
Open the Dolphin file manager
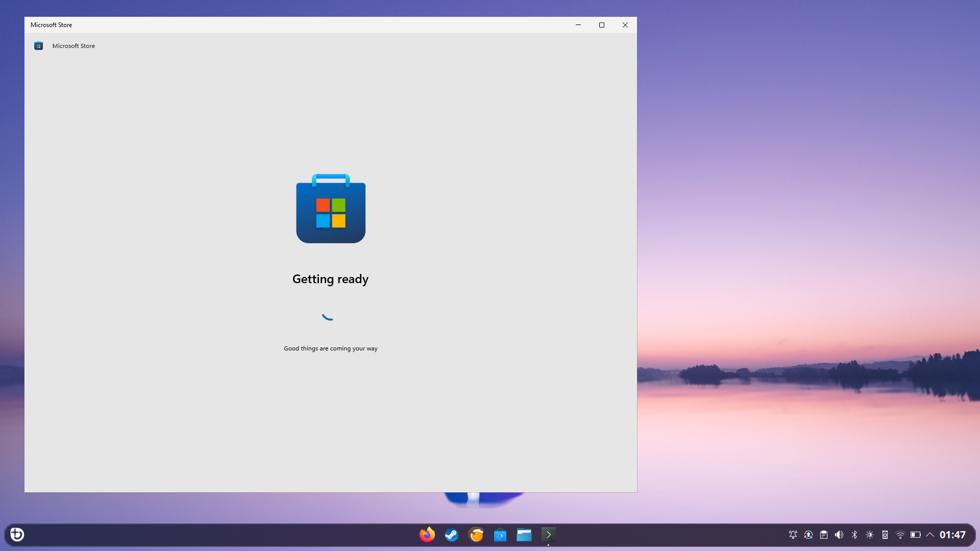[x=524, y=535]
